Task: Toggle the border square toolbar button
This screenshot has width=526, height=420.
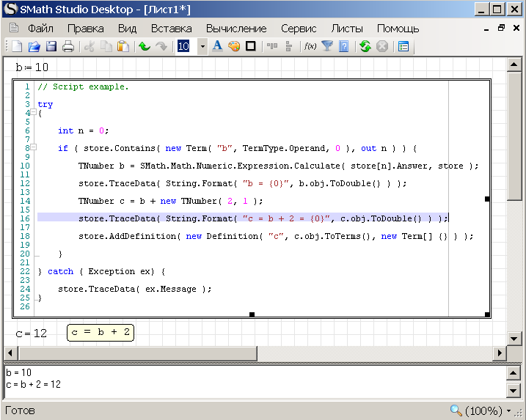Action: pos(251,46)
